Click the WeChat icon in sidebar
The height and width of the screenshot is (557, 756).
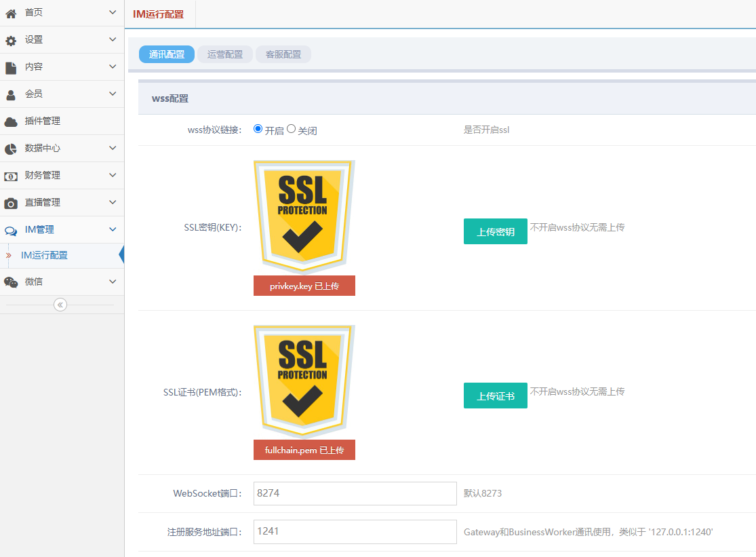[x=11, y=282]
